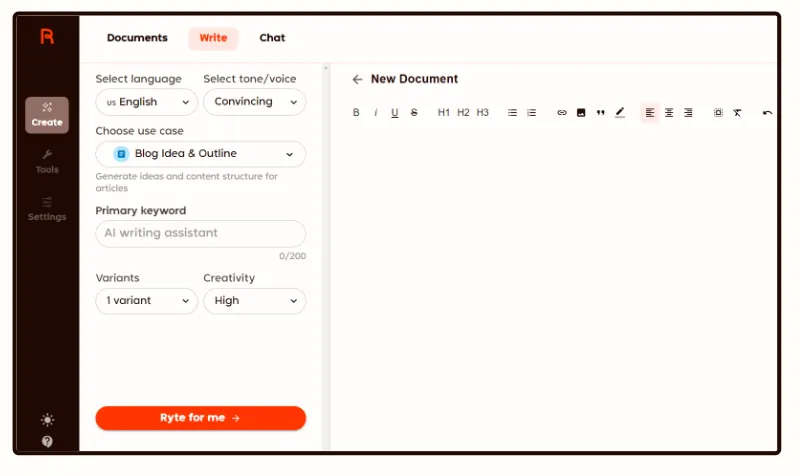
Task: Click inside the document editor area
Action: tap(554, 286)
